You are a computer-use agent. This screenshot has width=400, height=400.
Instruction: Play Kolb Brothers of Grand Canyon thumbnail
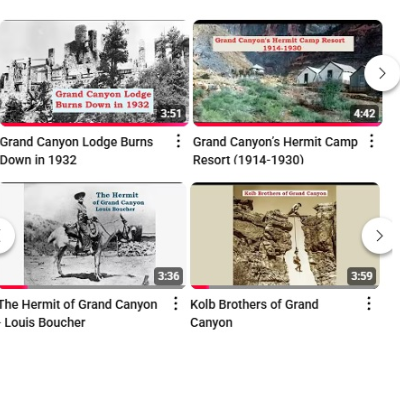click(x=285, y=235)
